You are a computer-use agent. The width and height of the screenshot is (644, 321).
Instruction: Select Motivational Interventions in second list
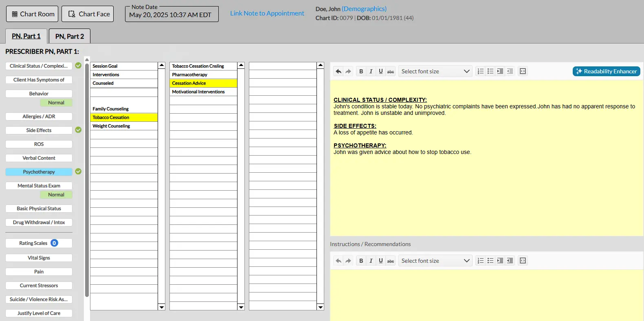tap(203, 92)
